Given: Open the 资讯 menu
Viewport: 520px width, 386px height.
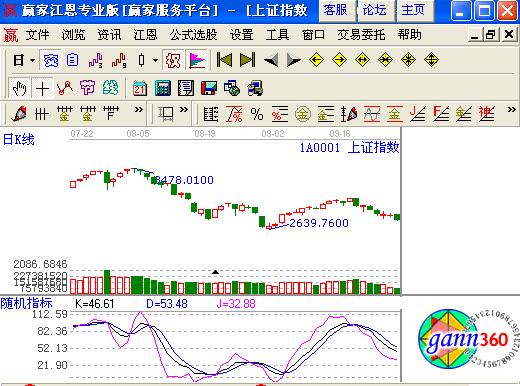Looking at the screenshot, I should 109,35.
